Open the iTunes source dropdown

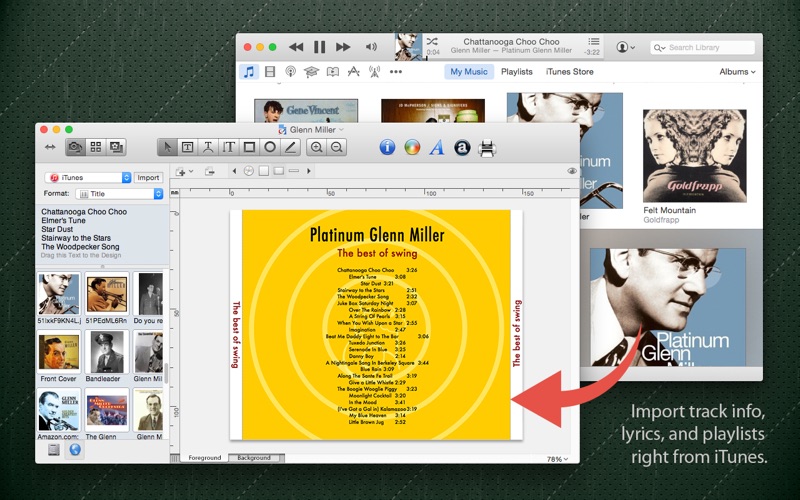88,178
